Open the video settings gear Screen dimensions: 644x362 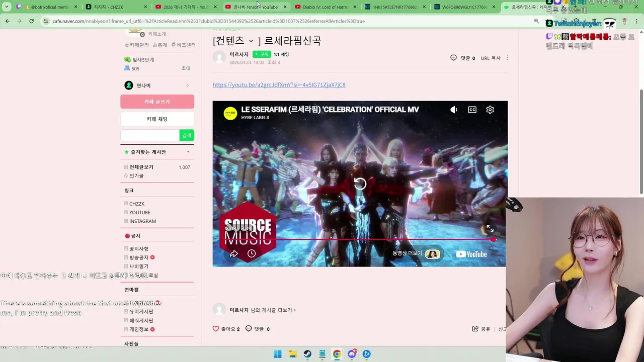(x=490, y=110)
